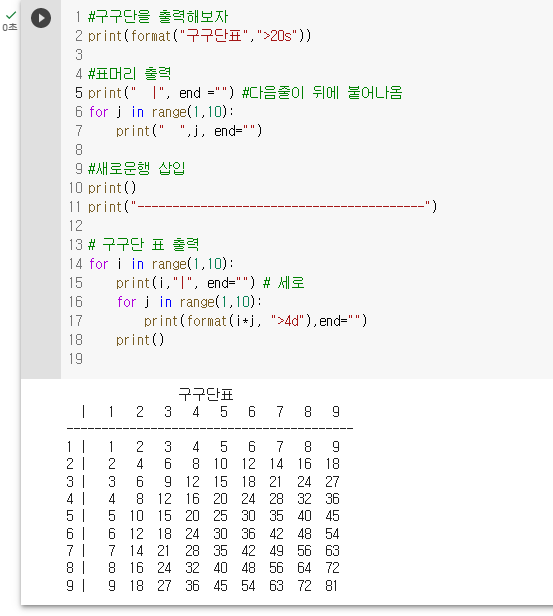Screen dimensions: 553x616
Task: Click the comment '# 세로' on line 15
Action: click(284, 282)
